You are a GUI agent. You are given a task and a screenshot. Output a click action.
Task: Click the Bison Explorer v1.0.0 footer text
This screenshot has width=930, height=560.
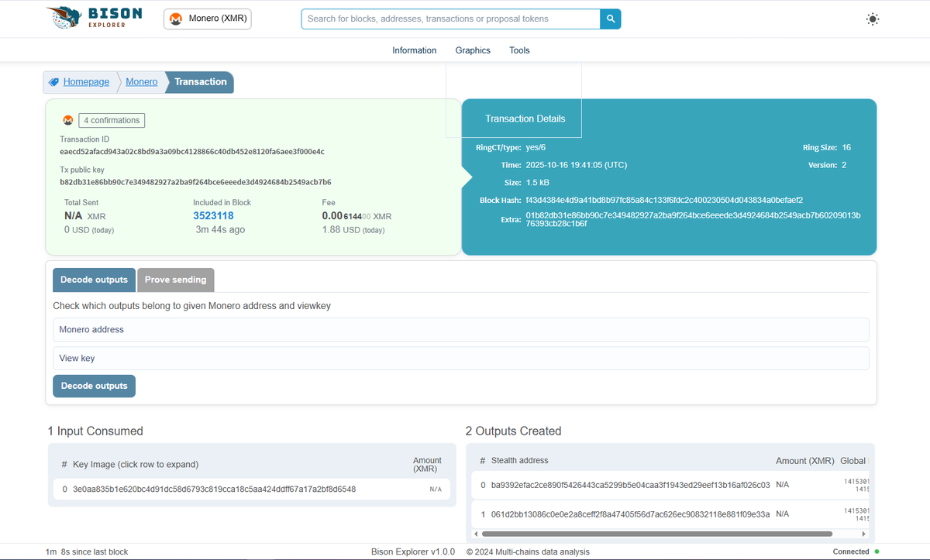[413, 551]
